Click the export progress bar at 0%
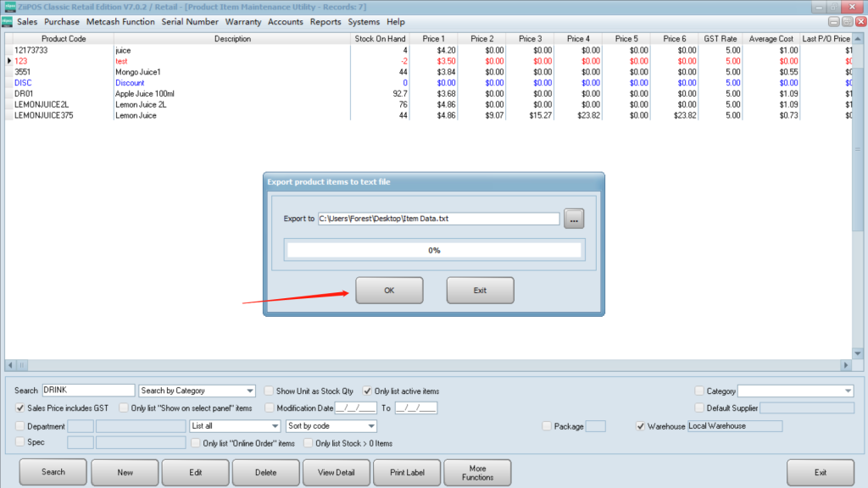This screenshot has height=488, width=868. point(434,250)
